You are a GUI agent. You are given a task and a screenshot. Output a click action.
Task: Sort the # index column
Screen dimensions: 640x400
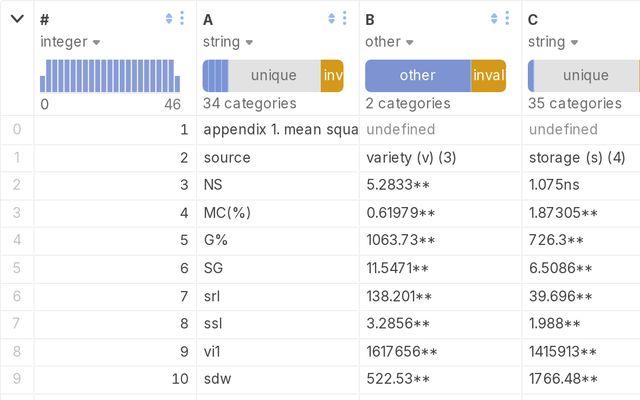pos(168,19)
